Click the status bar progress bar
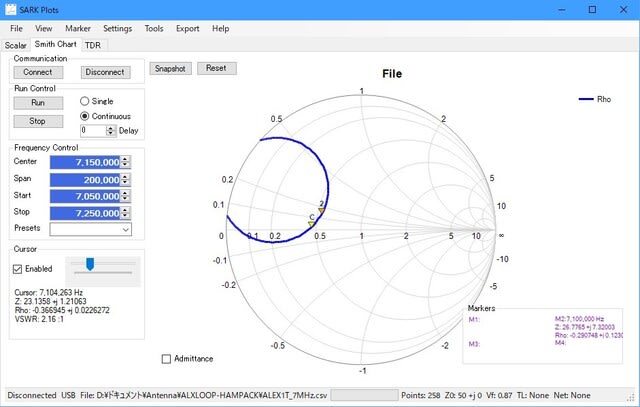 click(x=364, y=395)
